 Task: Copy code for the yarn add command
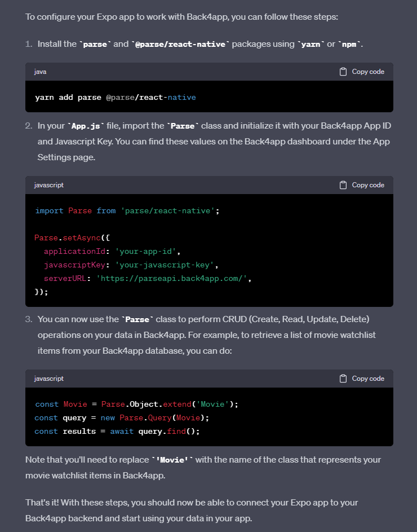[362, 72]
